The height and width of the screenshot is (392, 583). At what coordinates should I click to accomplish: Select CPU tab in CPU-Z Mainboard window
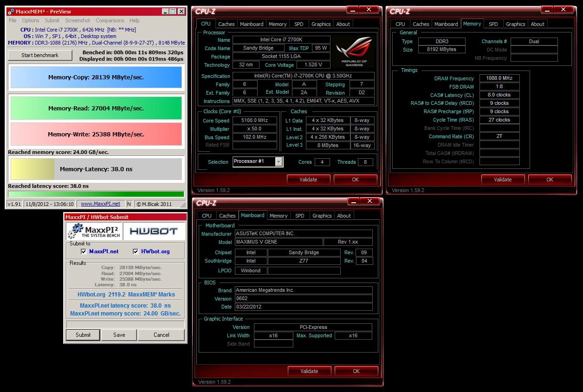coord(207,216)
